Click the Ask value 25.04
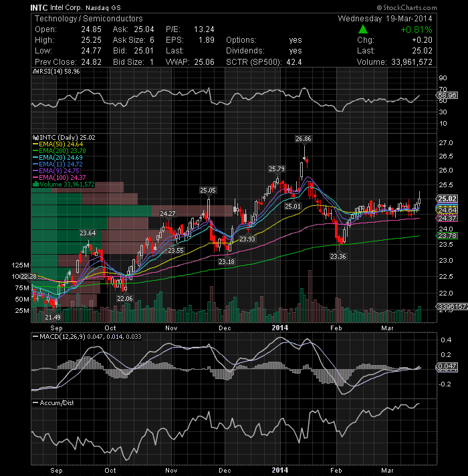The width and height of the screenshot is (468, 476). [x=144, y=29]
